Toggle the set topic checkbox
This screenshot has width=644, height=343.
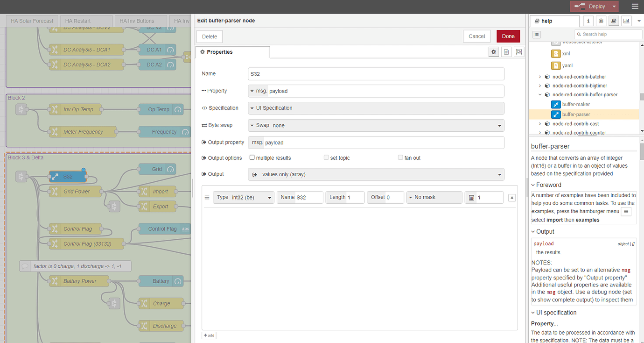tap(327, 158)
